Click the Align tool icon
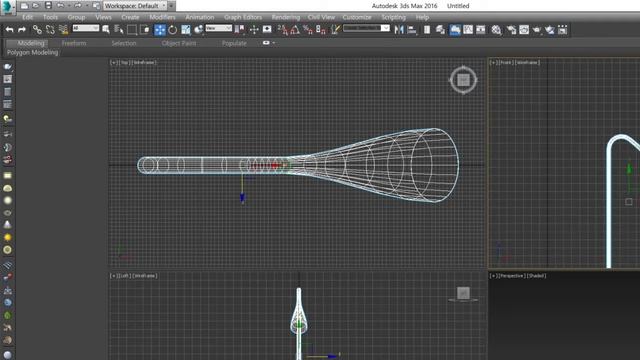The image size is (640, 360). [412, 29]
